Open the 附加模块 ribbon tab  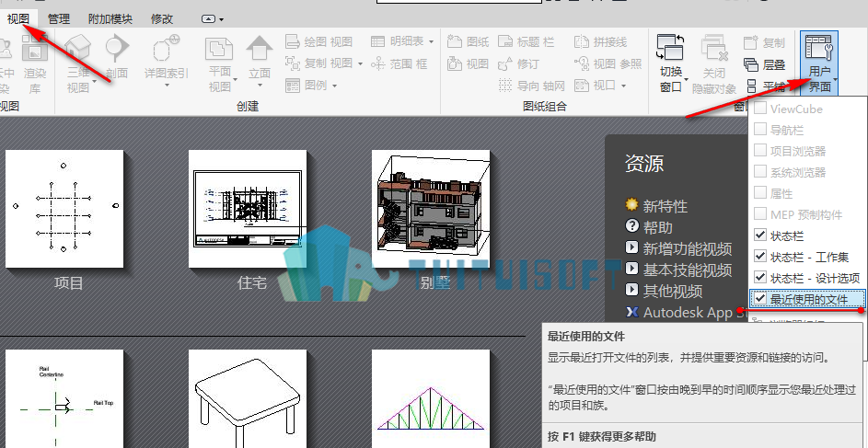[110, 18]
